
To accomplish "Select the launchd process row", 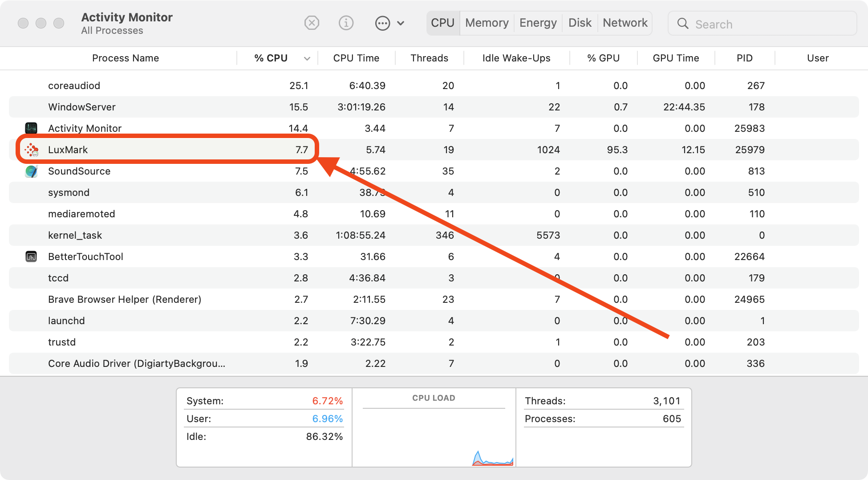I will [434, 321].
